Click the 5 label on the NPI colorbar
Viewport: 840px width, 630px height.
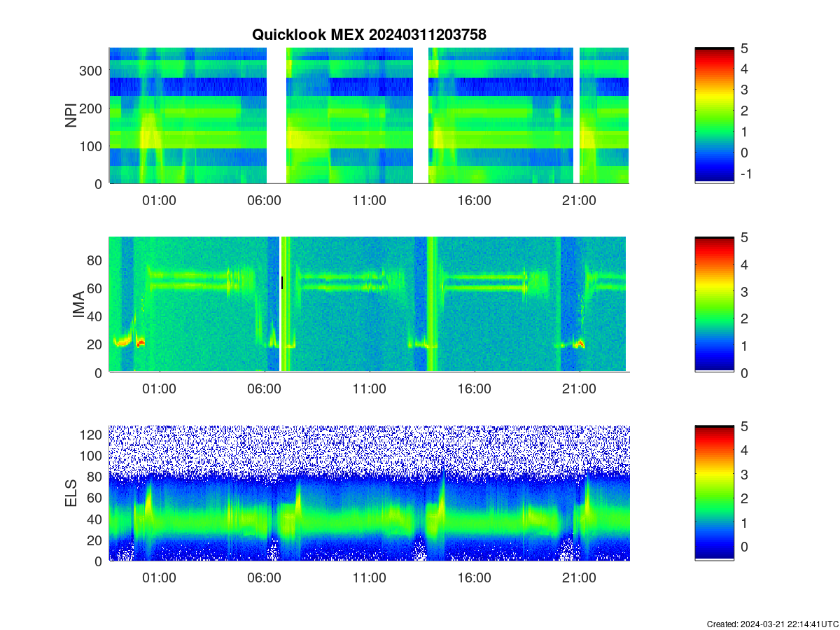(x=744, y=48)
